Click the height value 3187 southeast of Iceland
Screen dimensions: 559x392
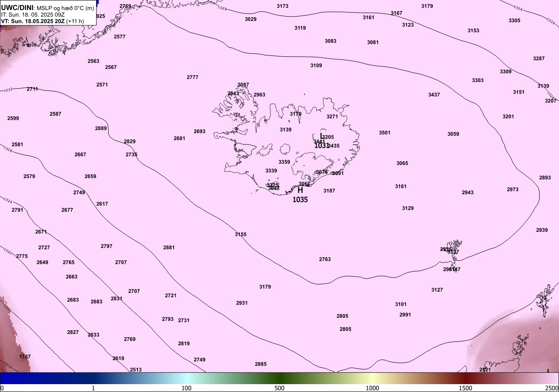click(x=329, y=191)
